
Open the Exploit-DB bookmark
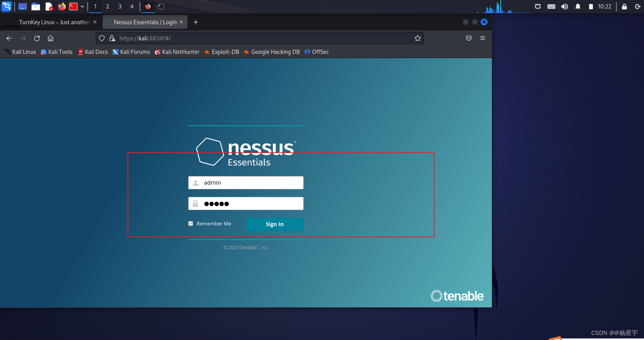pos(222,52)
